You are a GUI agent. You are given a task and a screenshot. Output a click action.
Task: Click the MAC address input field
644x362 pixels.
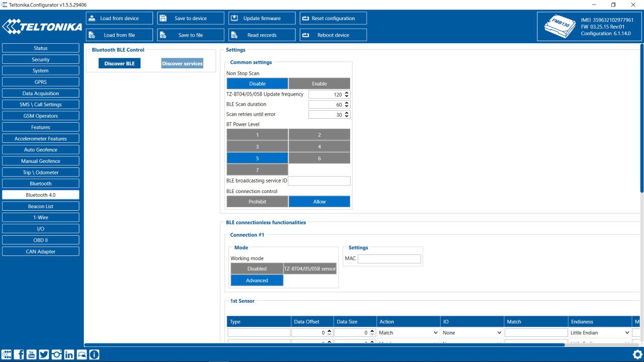pyautogui.click(x=389, y=258)
